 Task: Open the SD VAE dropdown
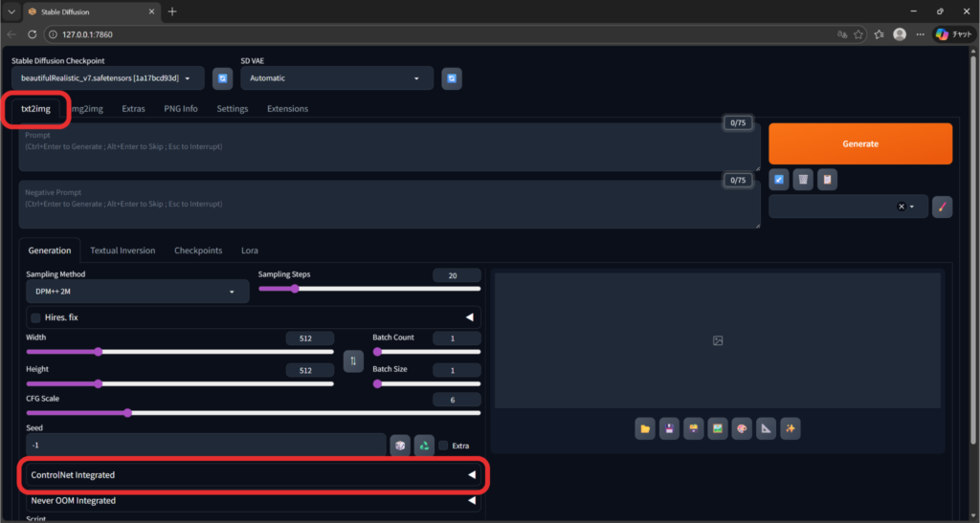pyautogui.click(x=337, y=78)
